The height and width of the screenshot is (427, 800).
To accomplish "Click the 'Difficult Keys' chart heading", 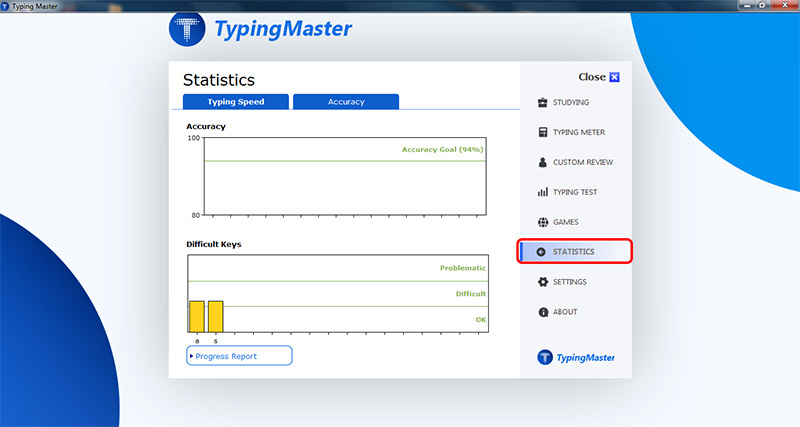I will [x=214, y=244].
